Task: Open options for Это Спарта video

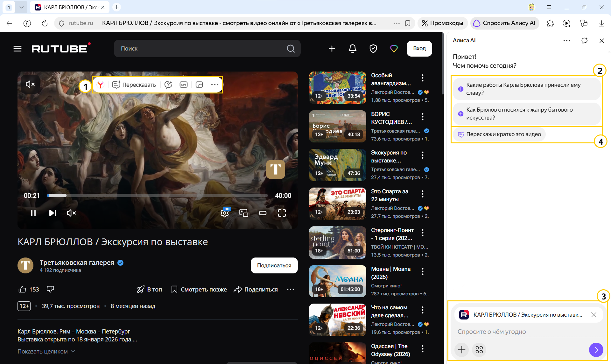Action: [x=423, y=194]
